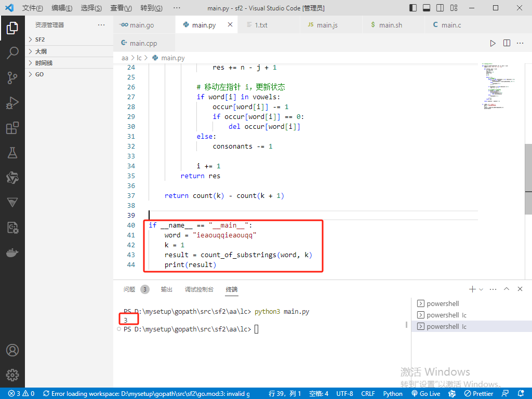
Task: Open the Docker view in activity bar
Action: tap(12, 253)
